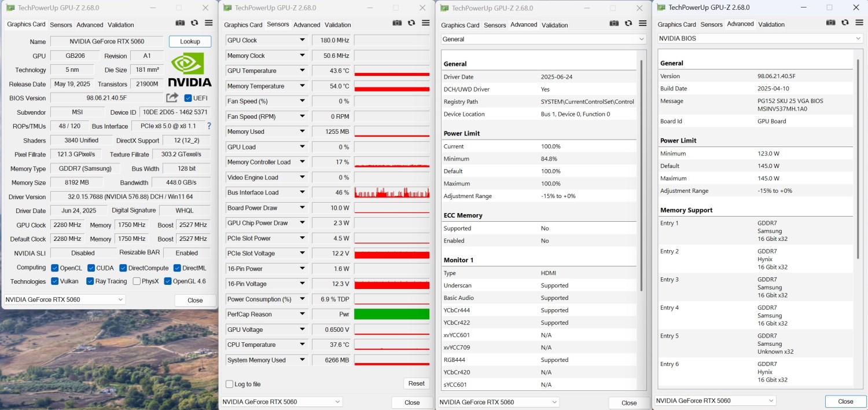The width and height of the screenshot is (868, 410).
Task: Switch to Advanced tab in first window
Action: pos(90,25)
